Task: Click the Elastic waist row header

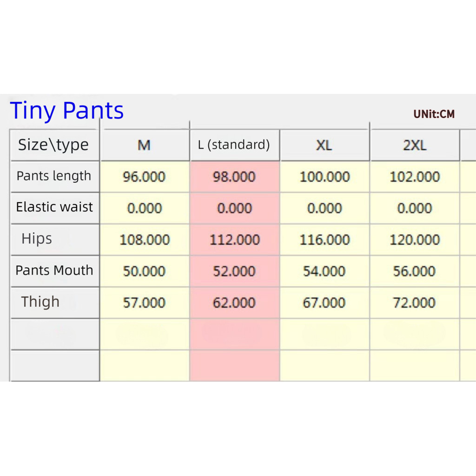Action: (x=54, y=207)
